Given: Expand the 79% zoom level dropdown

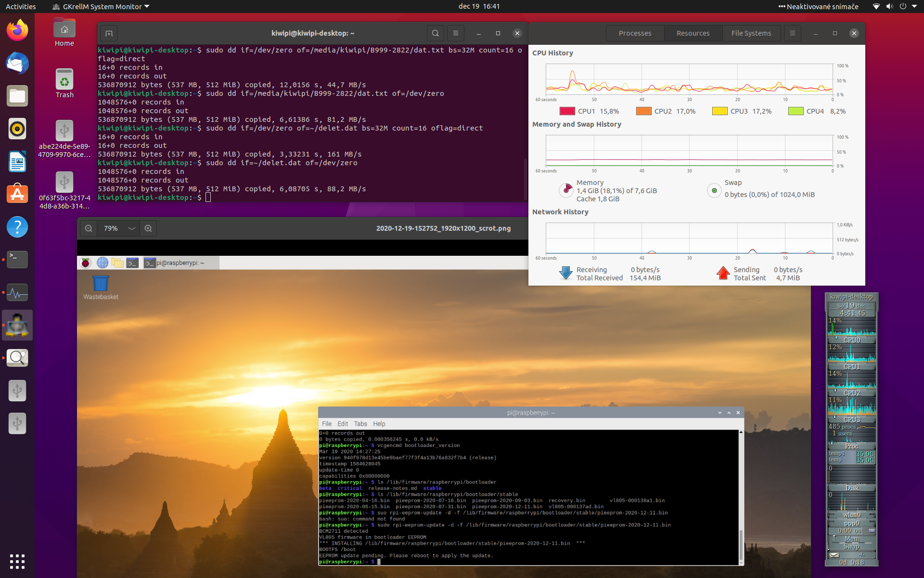Looking at the screenshot, I should [131, 228].
